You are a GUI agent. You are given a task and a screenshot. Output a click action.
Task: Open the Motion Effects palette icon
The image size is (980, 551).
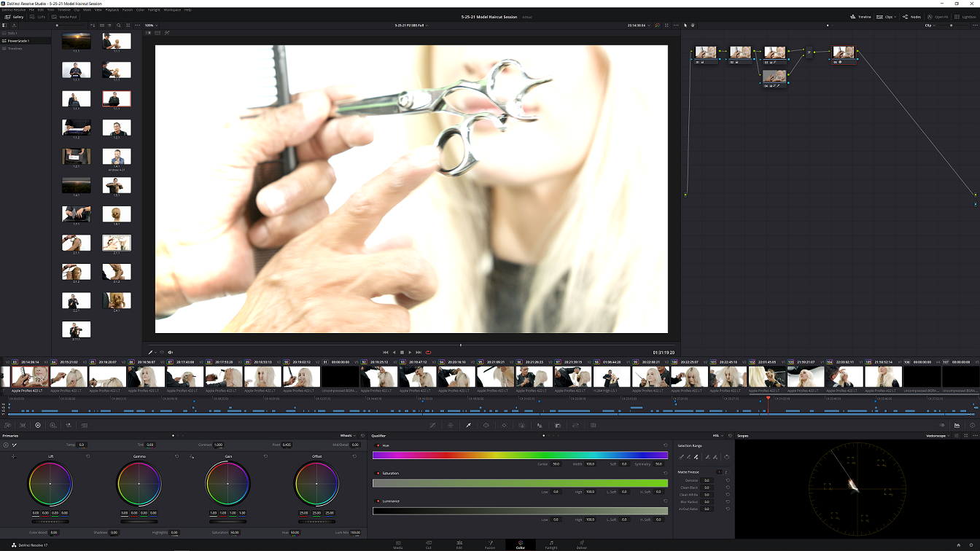click(84, 425)
